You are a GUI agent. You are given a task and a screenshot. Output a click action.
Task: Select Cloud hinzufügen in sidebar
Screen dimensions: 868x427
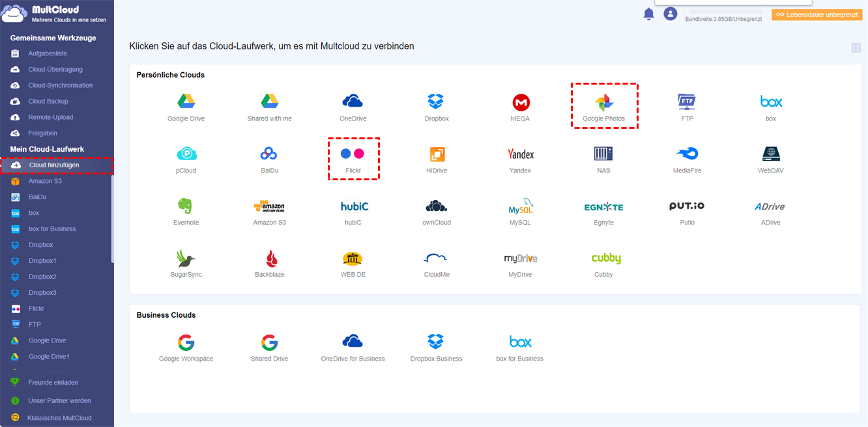(x=57, y=165)
